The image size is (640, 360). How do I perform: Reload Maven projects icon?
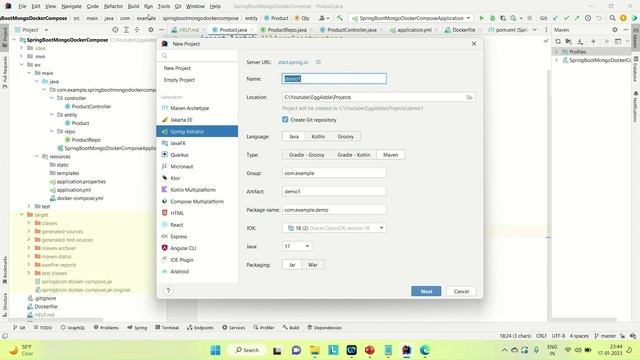pyautogui.click(x=558, y=41)
